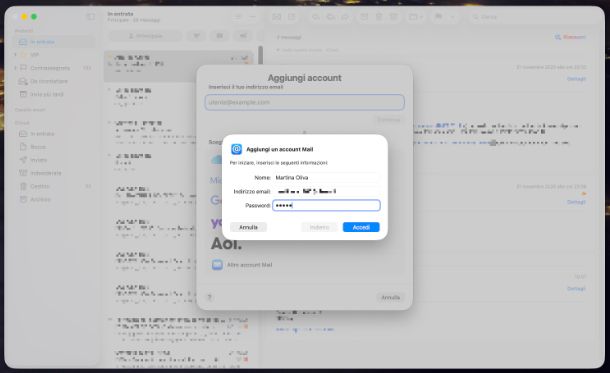Click the Forward arrow toolbar icon

(345, 17)
